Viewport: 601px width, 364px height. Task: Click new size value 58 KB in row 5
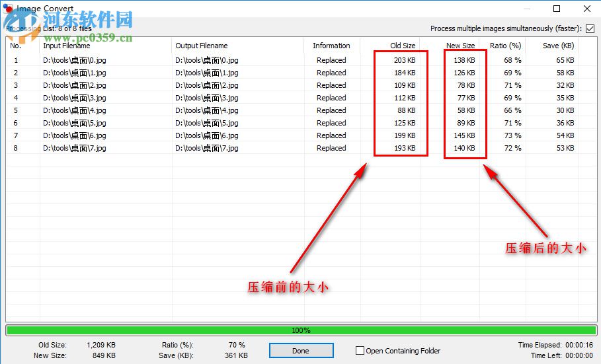pos(466,110)
